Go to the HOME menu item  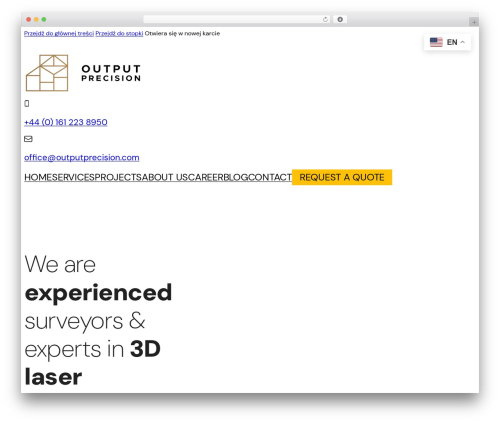click(x=38, y=177)
